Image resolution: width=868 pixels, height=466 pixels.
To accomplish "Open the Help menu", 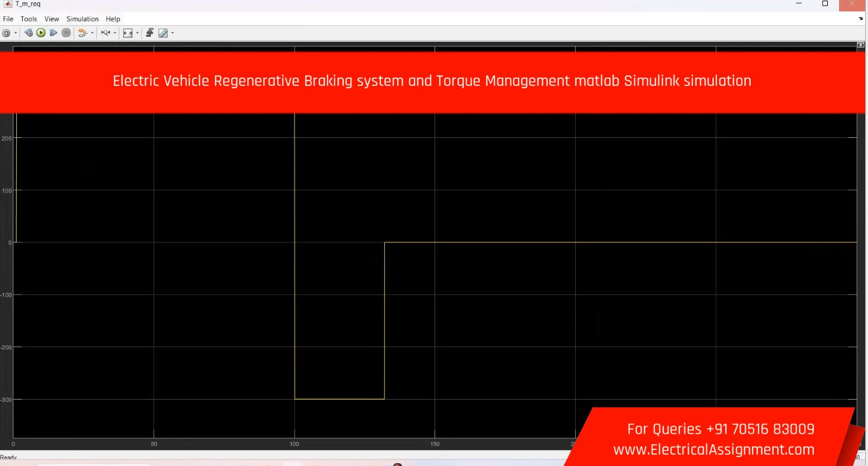I will (x=113, y=19).
